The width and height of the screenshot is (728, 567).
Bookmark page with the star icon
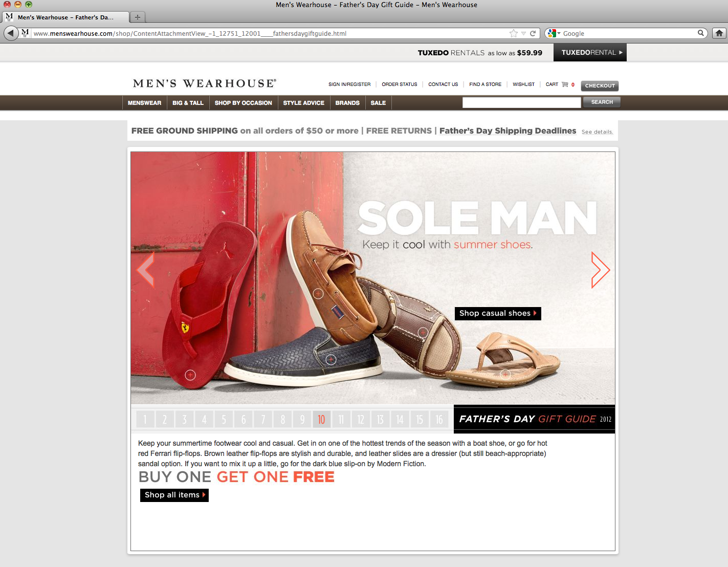tap(514, 33)
